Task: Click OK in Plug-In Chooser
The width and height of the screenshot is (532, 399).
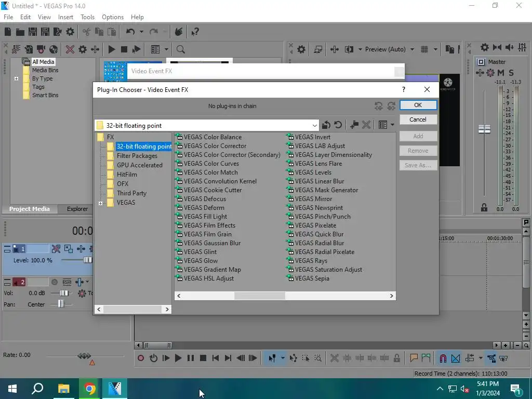Action: (x=418, y=105)
